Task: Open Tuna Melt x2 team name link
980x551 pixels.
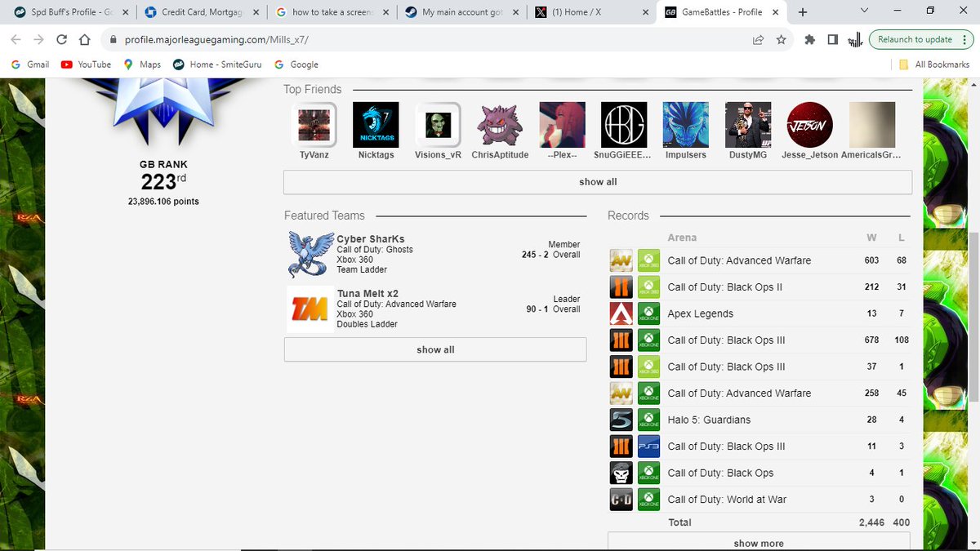Action: pyautogui.click(x=367, y=294)
